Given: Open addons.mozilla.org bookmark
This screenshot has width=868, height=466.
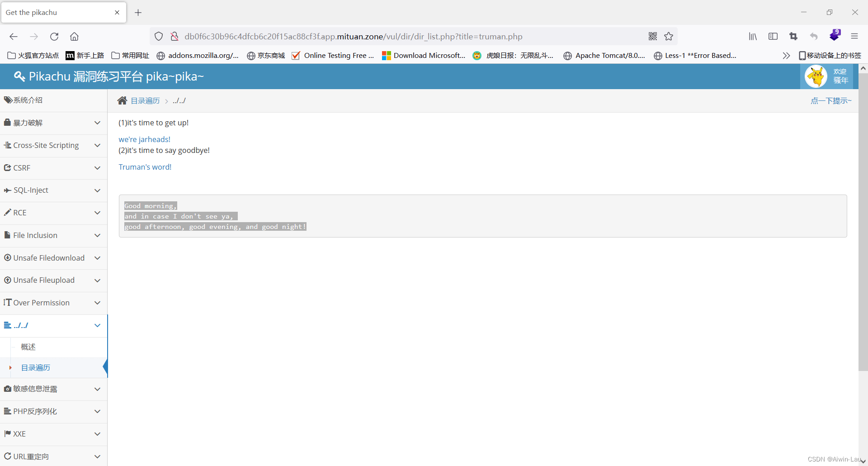Looking at the screenshot, I should [198, 56].
